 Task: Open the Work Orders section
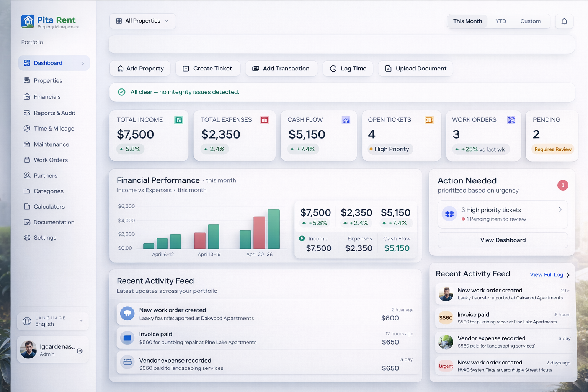(x=51, y=160)
